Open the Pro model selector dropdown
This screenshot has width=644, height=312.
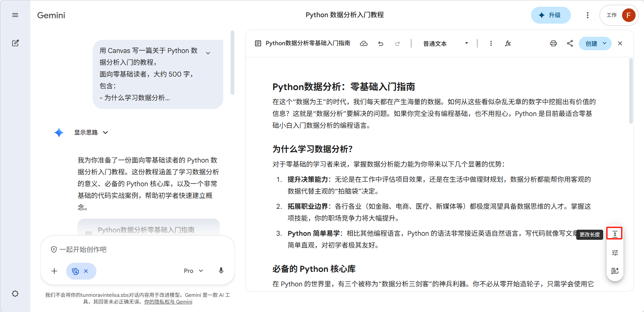pyautogui.click(x=194, y=271)
